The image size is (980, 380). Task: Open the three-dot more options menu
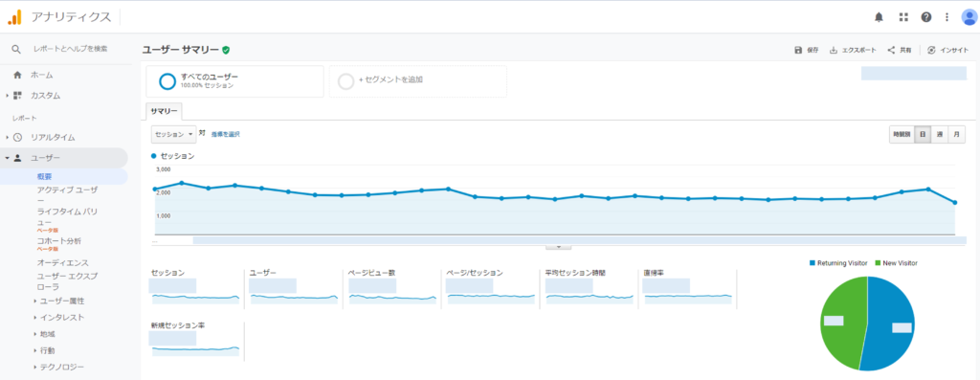pos(947,17)
